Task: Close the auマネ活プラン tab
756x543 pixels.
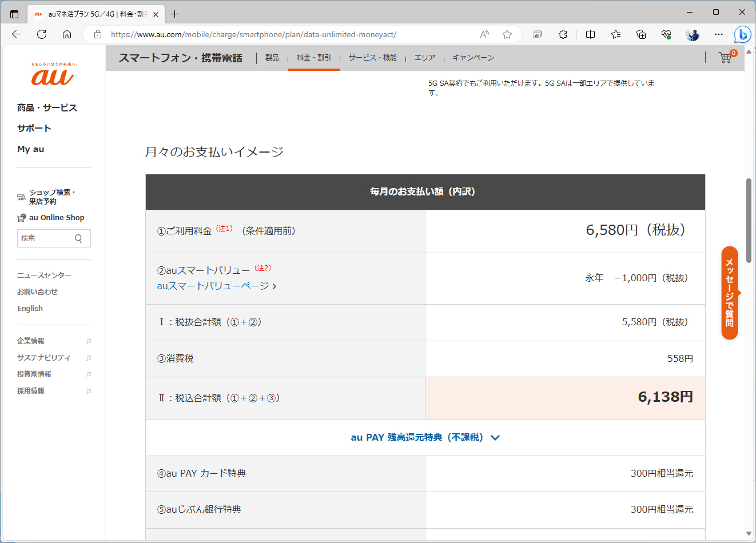Action: tap(156, 14)
